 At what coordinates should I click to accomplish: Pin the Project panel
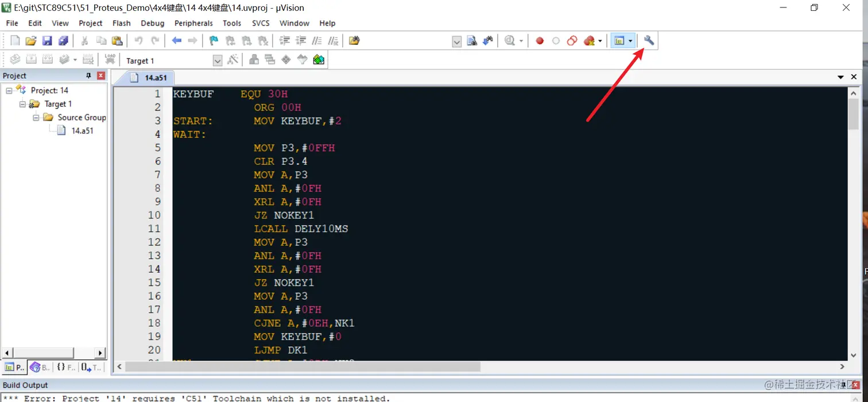88,76
